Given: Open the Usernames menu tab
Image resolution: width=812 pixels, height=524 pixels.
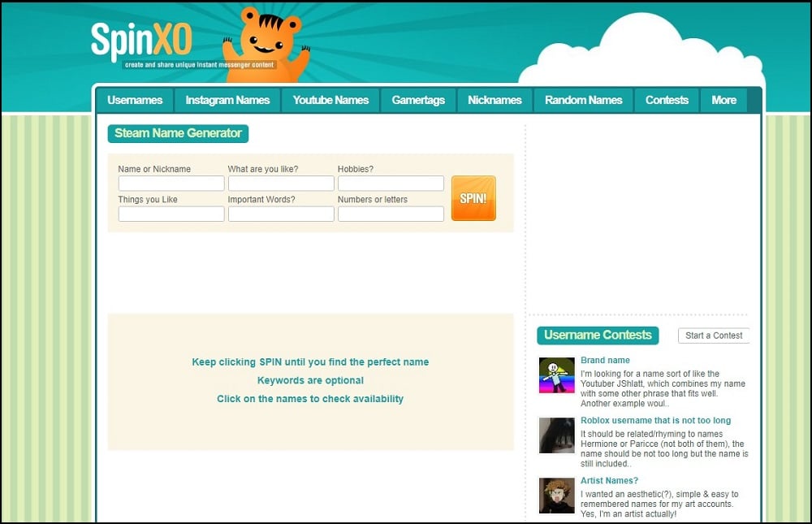Looking at the screenshot, I should 135,100.
